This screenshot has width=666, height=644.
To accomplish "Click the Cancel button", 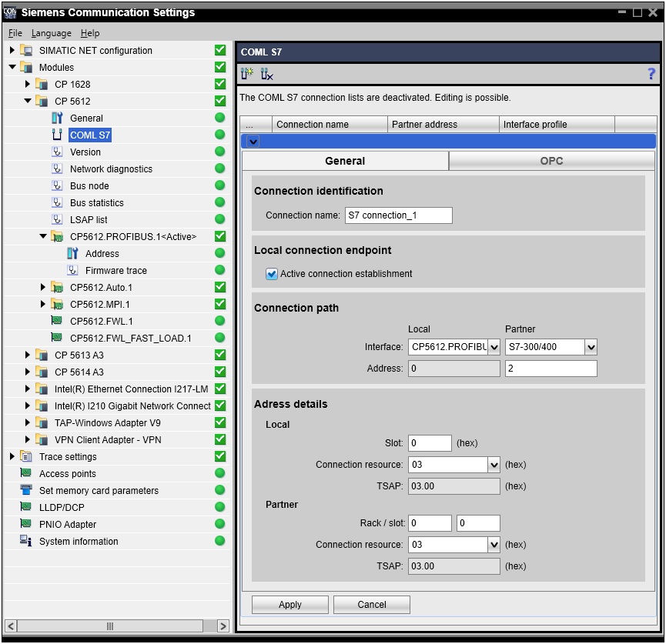I will click(x=372, y=605).
